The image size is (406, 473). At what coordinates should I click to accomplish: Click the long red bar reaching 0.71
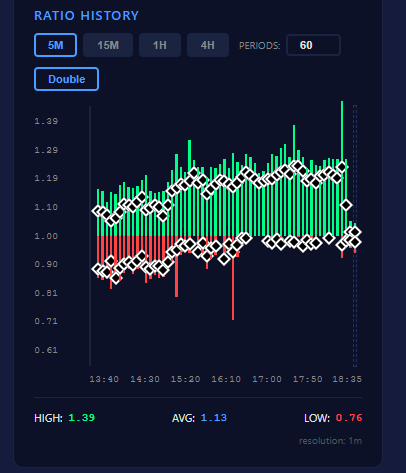click(233, 278)
